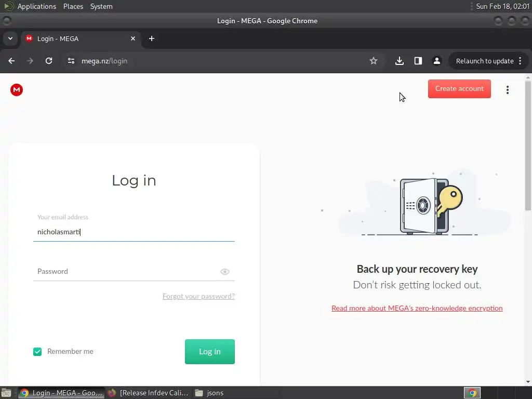
Task: Click the green Log in button
Action: tap(210, 352)
